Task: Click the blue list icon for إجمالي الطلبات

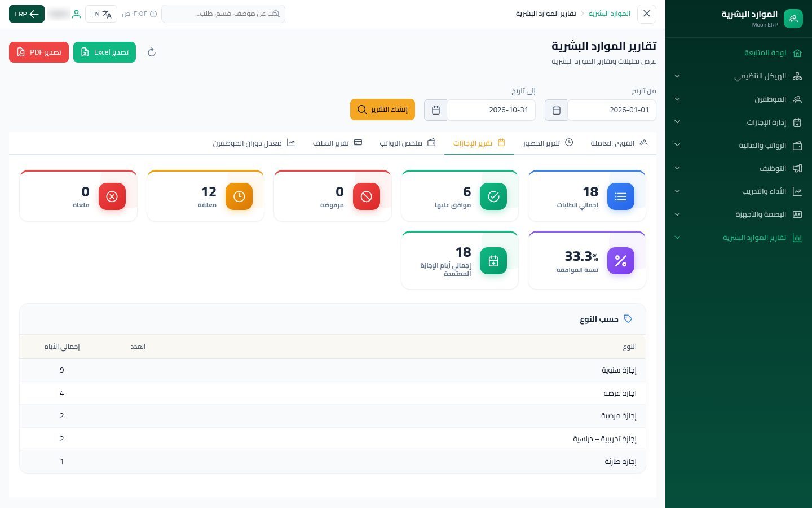Action: point(620,196)
